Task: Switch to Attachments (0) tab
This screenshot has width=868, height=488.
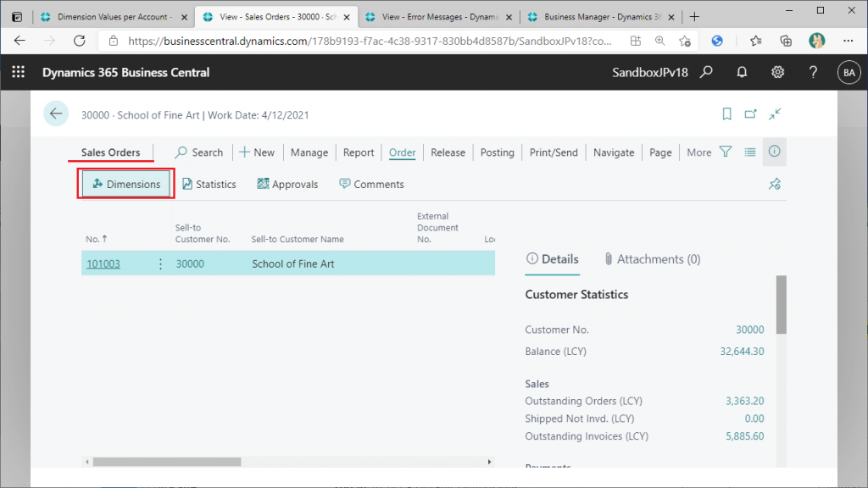Action: (652, 259)
